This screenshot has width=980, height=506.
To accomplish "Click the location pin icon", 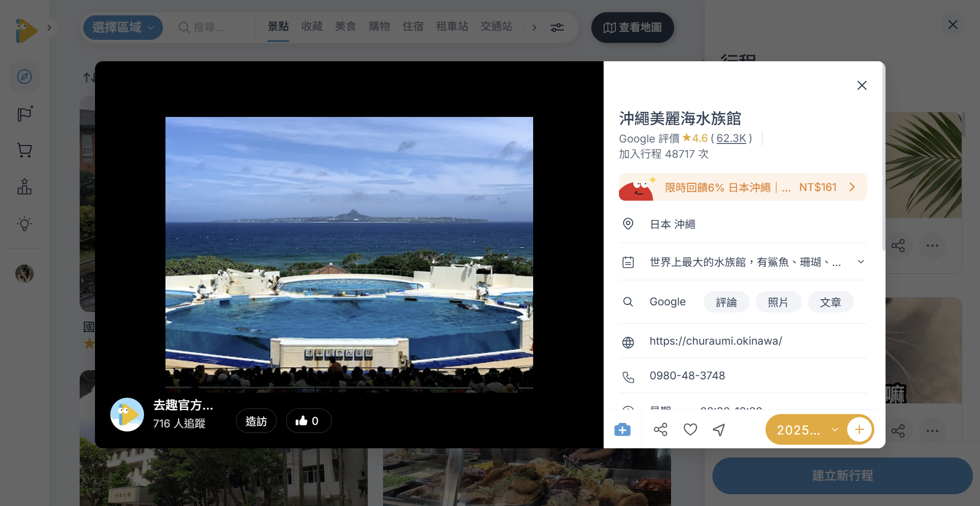I will click(x=628, y=224).
